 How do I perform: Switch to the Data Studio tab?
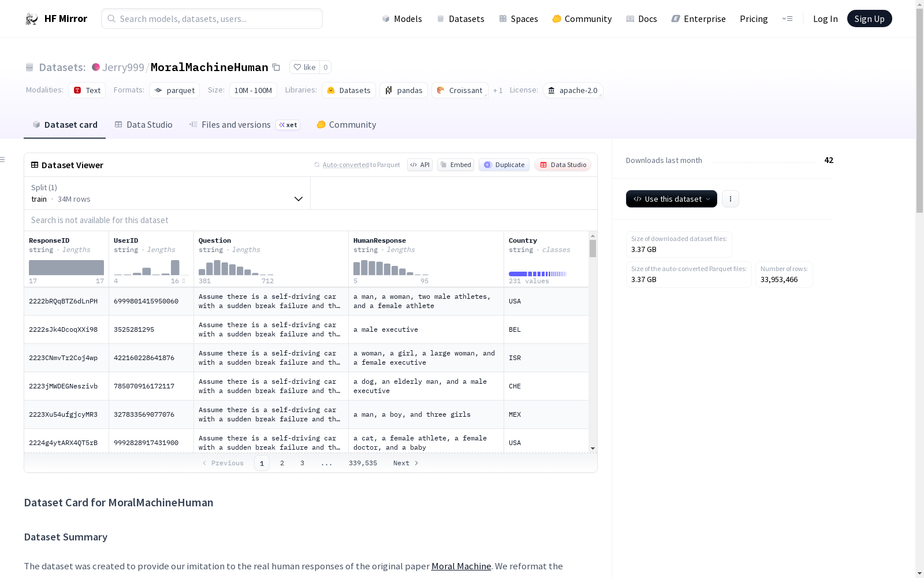click(144, 125)
